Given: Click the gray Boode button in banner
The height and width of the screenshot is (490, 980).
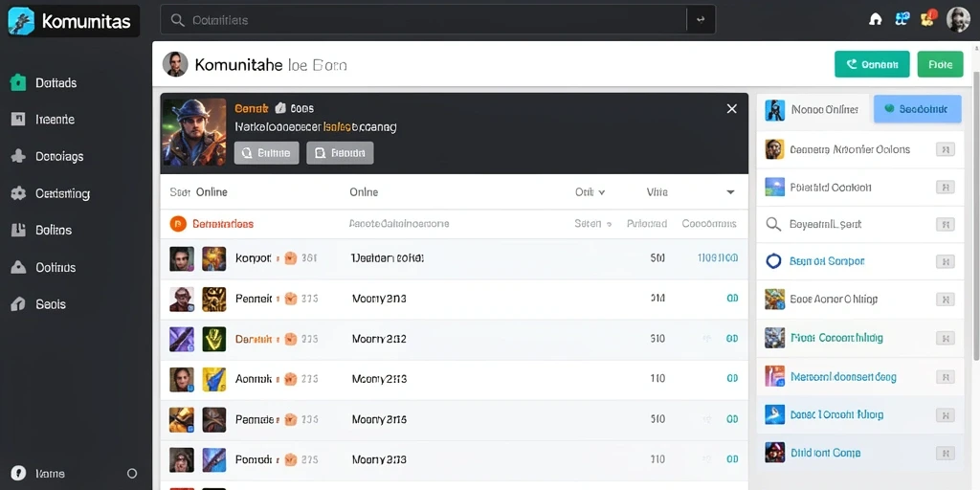Looking at the screenshot, I should pos(340,152).
